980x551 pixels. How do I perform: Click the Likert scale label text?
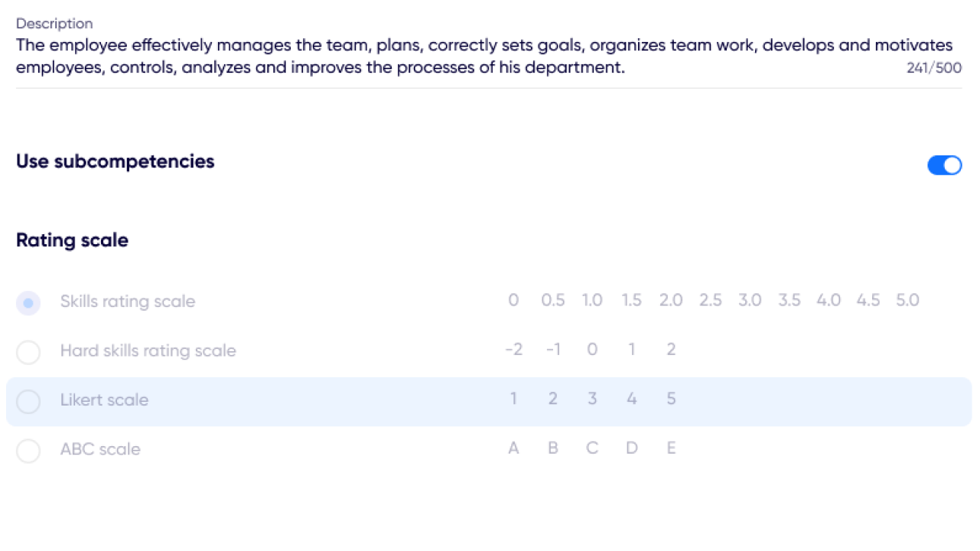coord(104,400)
